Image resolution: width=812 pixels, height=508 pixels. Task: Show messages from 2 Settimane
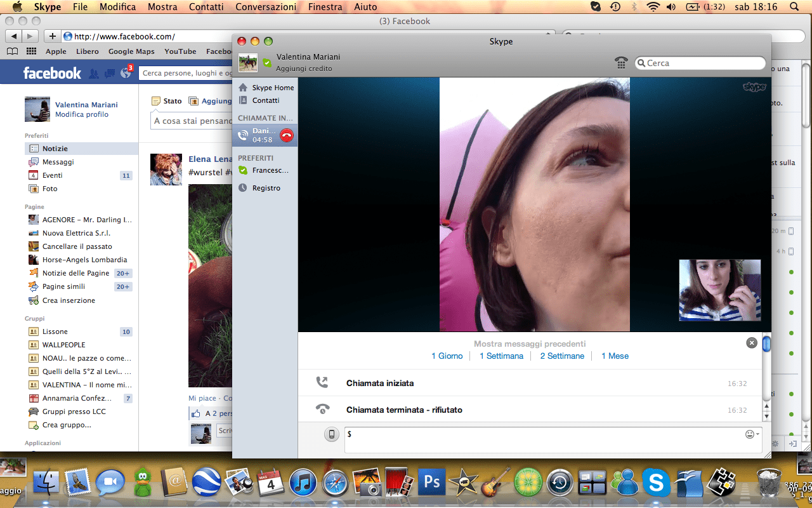click(562, 356)
